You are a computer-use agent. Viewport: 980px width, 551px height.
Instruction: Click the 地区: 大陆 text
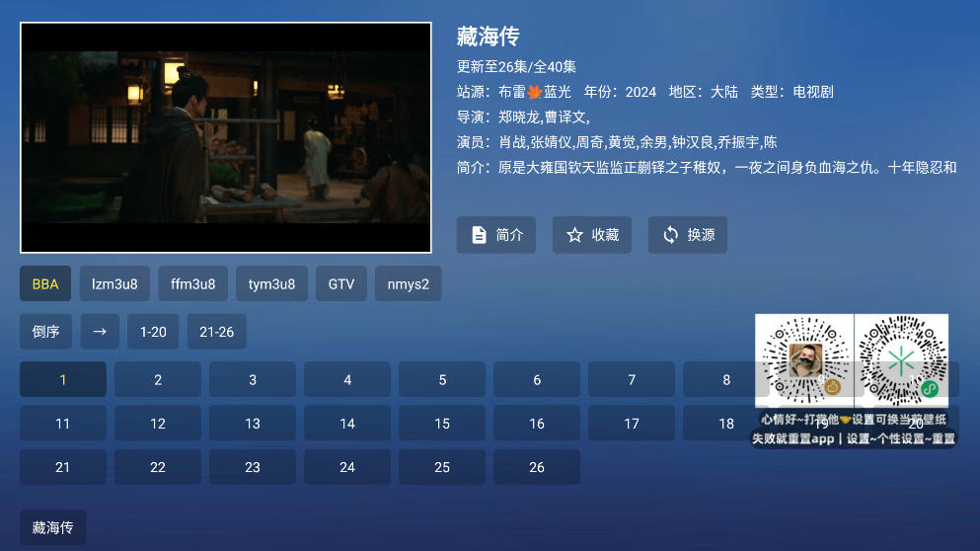703,92
